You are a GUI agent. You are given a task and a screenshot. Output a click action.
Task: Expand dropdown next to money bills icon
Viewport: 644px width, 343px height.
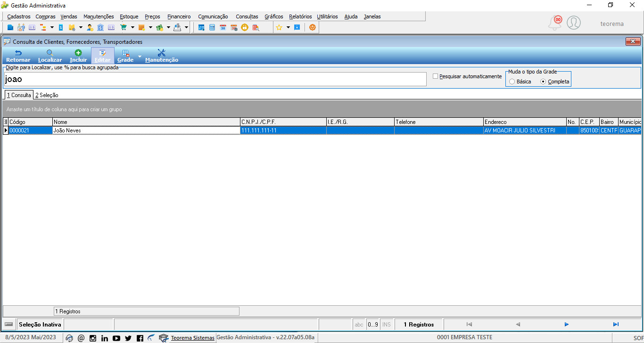pyautogui.click(x=168, y=27)
